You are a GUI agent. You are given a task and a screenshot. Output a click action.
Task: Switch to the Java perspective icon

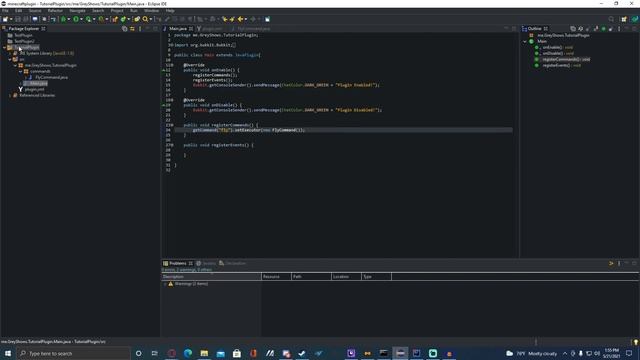click(634, 19)
